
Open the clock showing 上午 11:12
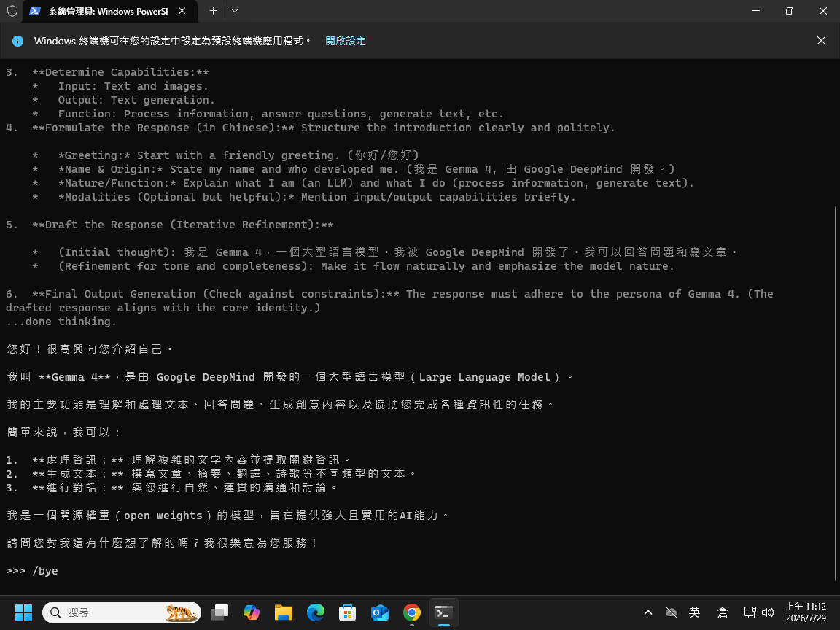[x=806, y=612]
